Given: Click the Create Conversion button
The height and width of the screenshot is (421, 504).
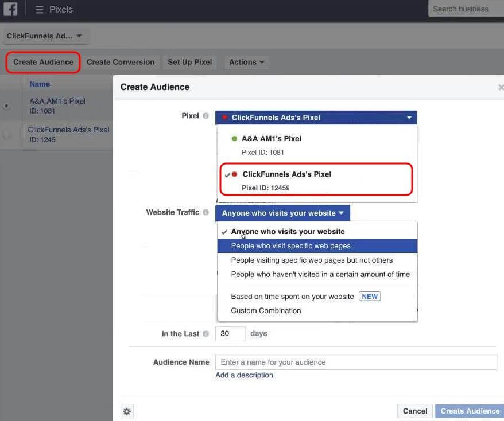Looking at the screenshot, I should tap(121, 62).
